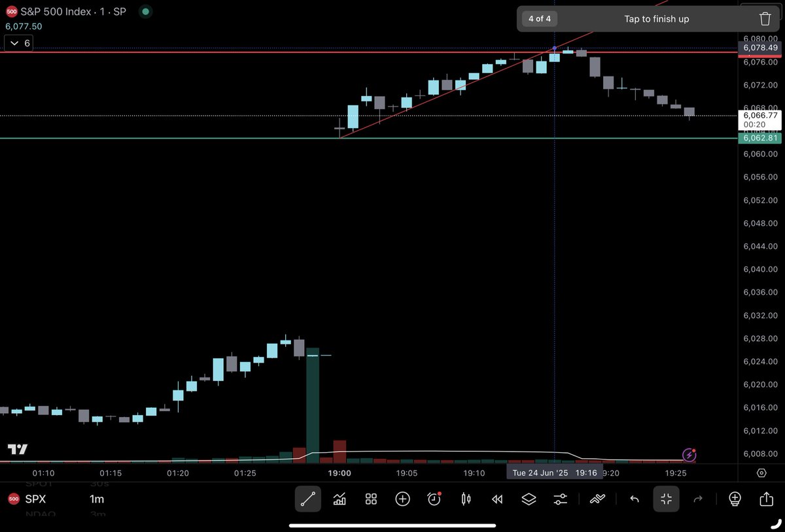This screenshot has width=785, height=532.
Task: Open the indicators chart icon
Action: (340, 499)
